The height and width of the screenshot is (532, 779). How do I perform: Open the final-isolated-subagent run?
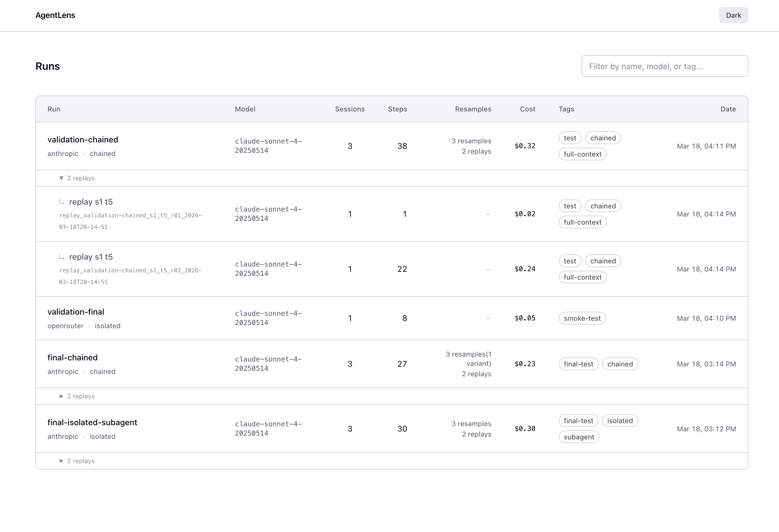point(92,422)
